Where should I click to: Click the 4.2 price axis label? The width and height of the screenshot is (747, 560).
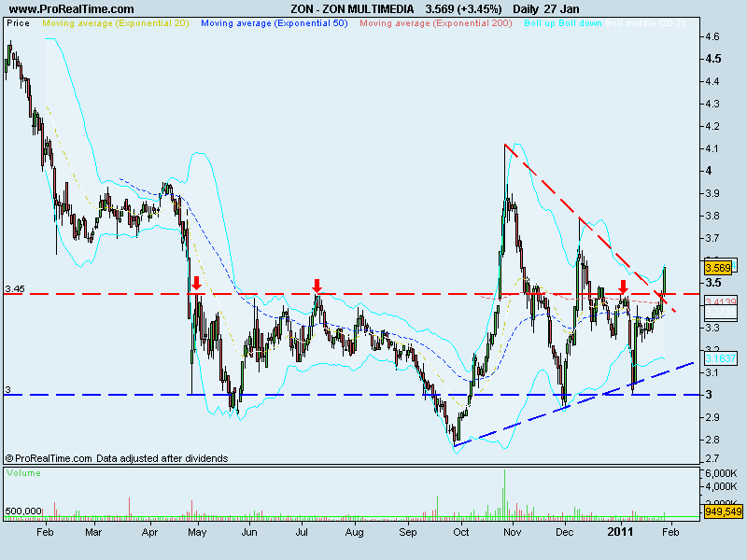[712, 126]
